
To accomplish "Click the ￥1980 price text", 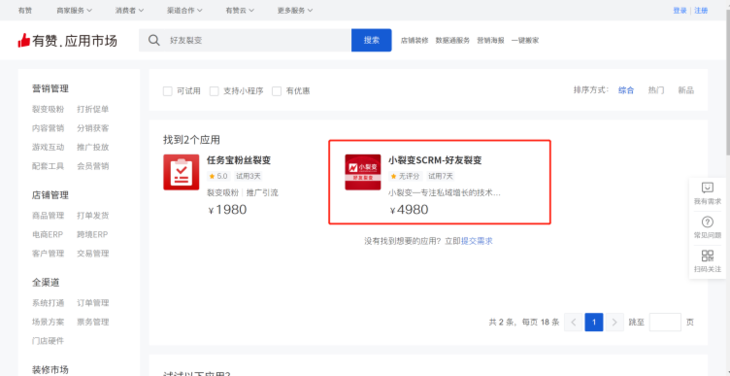I will (227, 210).
